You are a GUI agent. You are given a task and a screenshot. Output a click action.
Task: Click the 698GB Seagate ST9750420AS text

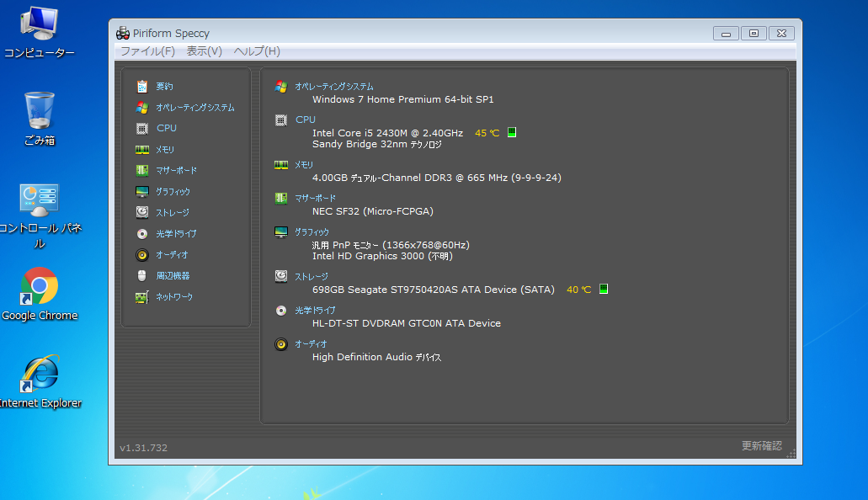click(434, 290)
